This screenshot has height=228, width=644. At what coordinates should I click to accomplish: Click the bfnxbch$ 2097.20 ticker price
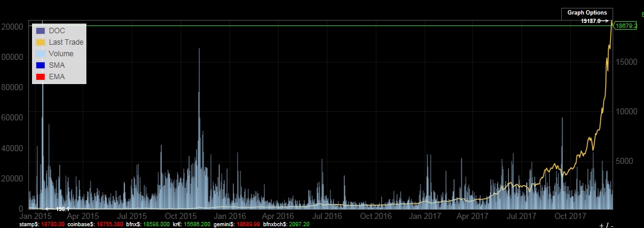click(x=300, y=224)
